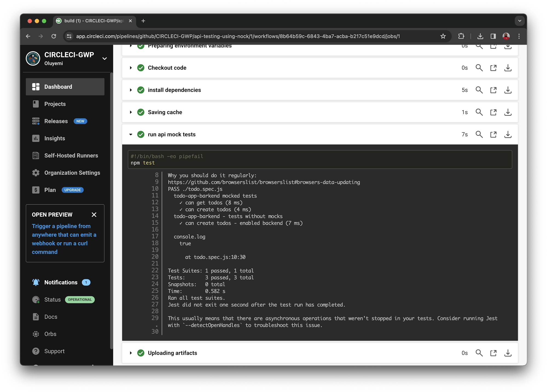Expand the Checkout code step
547x392 pixels.
pyautogui.click(x=131, y=68)
